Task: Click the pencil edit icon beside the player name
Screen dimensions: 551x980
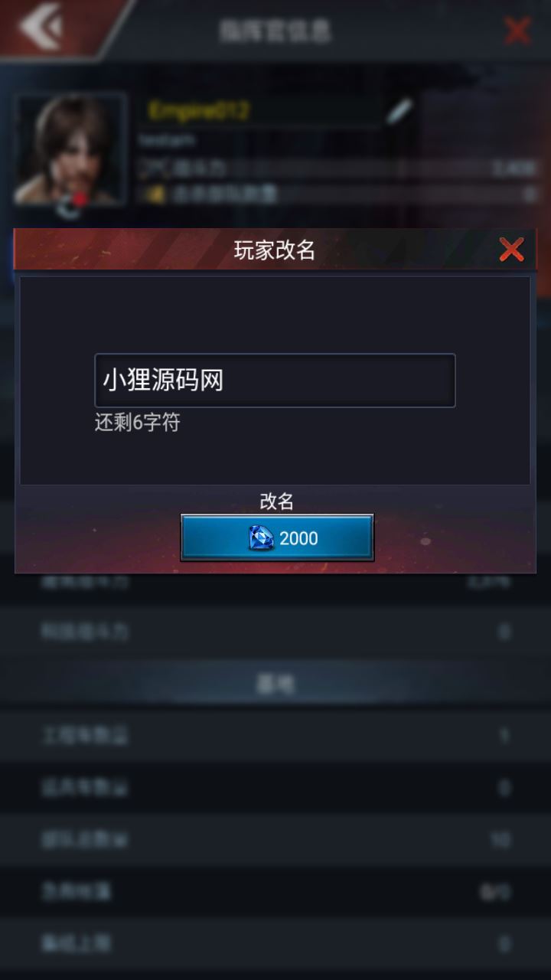Action: pos(399,111)
